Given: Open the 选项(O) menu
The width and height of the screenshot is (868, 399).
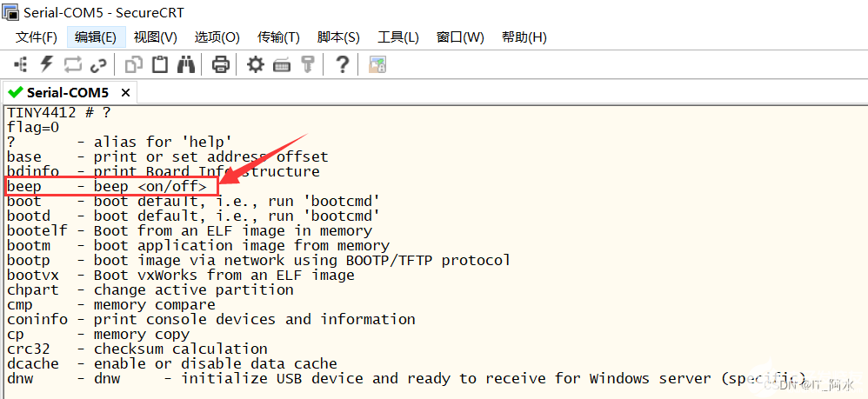Looking at the screenshot, I should point(217,37).
